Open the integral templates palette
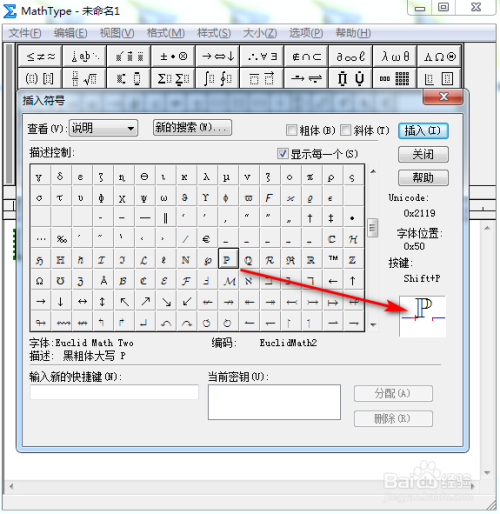The height and width of the screenshot is (514, 500). point(218,79)
